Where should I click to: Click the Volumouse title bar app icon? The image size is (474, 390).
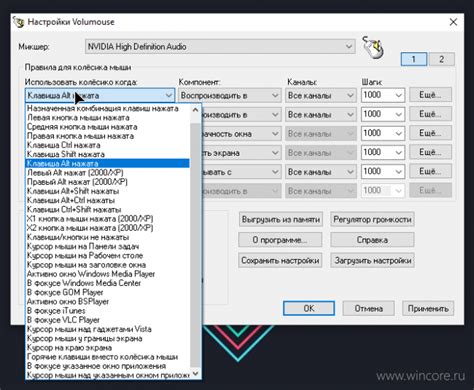pos(19,22)
